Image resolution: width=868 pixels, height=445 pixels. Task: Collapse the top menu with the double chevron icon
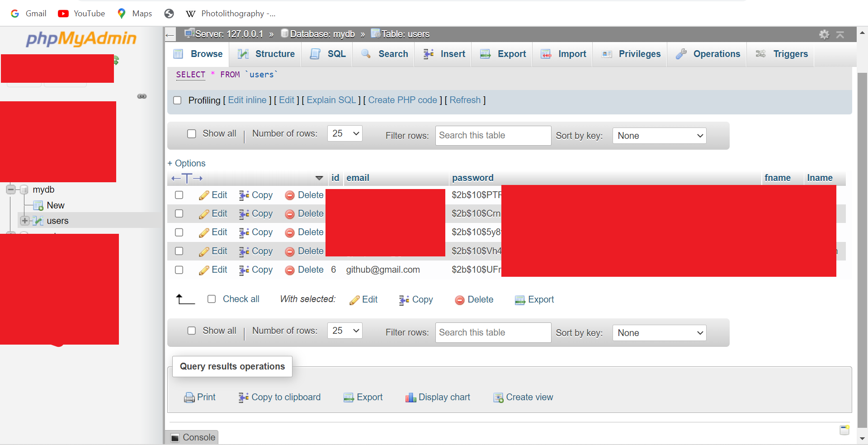840,34
